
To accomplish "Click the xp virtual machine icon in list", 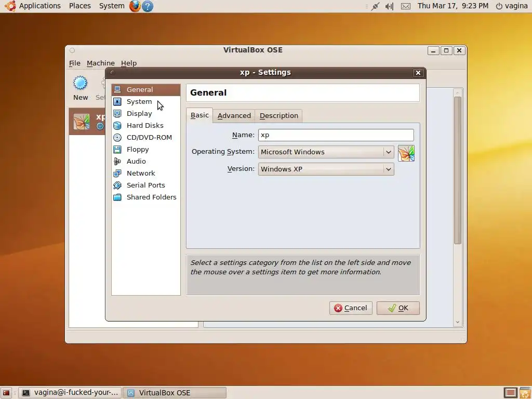I will (x=82, y=122).
